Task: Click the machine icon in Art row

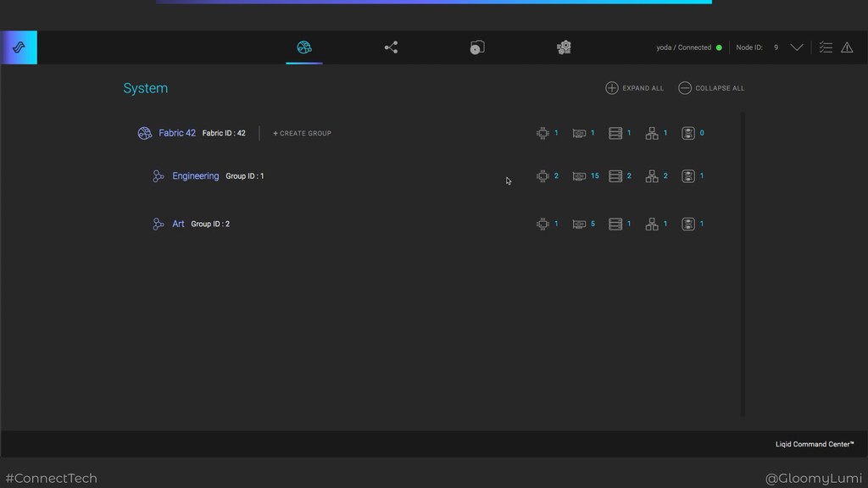Action: [688, 224]
